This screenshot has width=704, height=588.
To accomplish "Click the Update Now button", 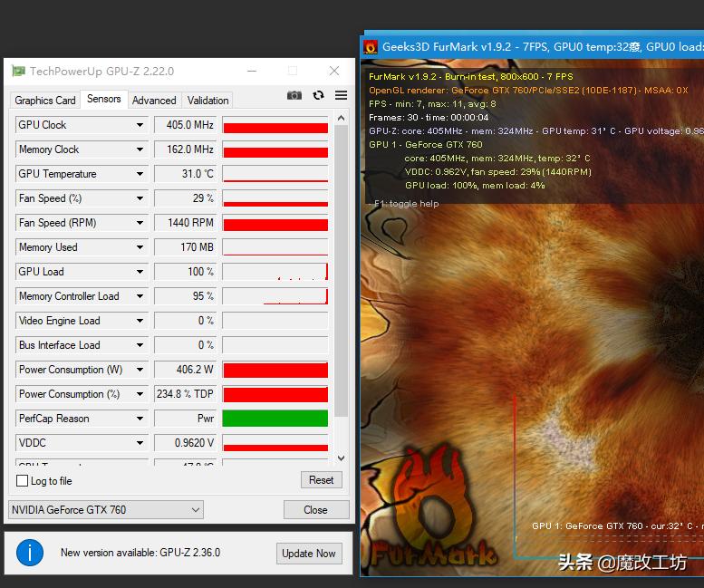I will click(x=309, y=554).
